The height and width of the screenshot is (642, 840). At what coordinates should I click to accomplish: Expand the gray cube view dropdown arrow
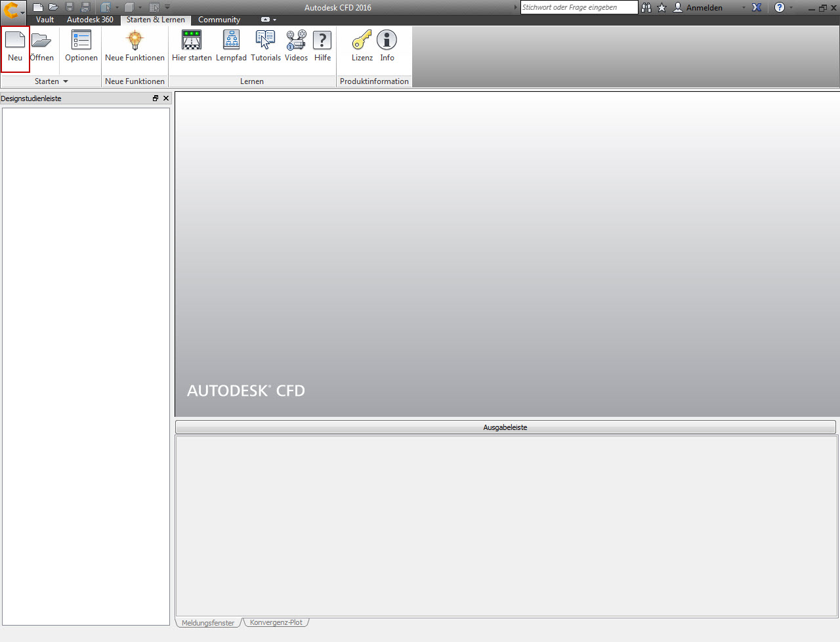coord(140,8)
